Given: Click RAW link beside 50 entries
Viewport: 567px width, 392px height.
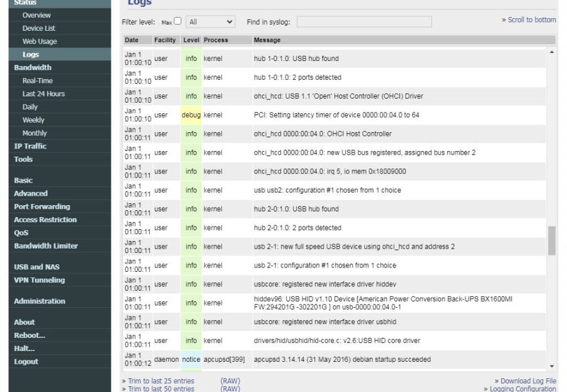Looking at the screenshot, I should pos(231,389).
